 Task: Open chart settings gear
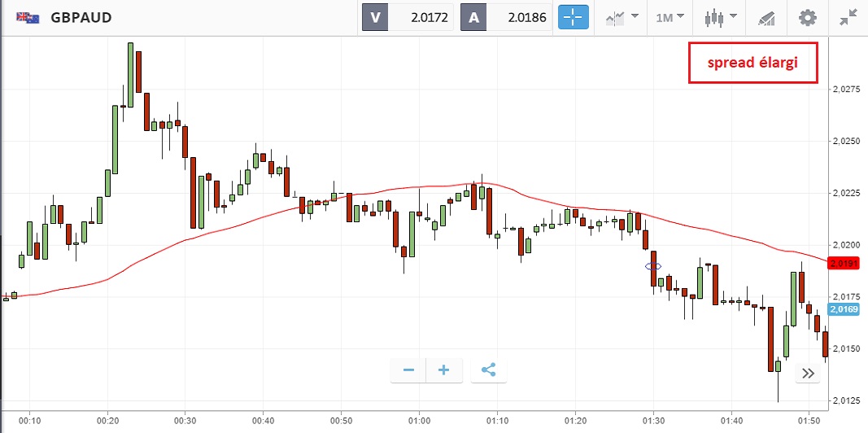807,17
